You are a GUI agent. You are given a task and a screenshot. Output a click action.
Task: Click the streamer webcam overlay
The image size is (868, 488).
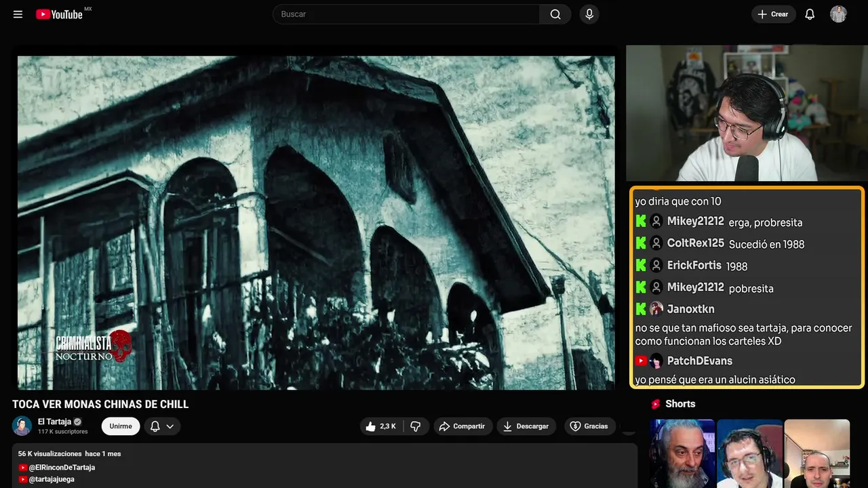(746, 113)
